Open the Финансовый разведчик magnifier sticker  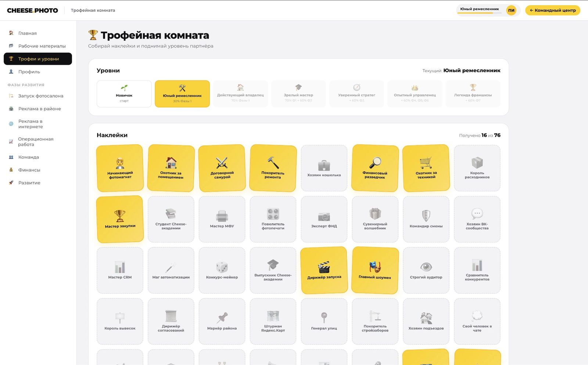375,168
